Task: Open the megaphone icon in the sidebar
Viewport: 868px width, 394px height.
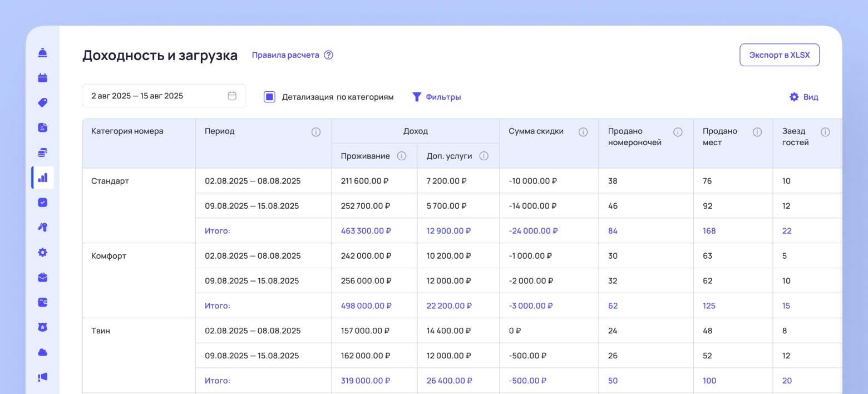Action: (x=42, y=377)
